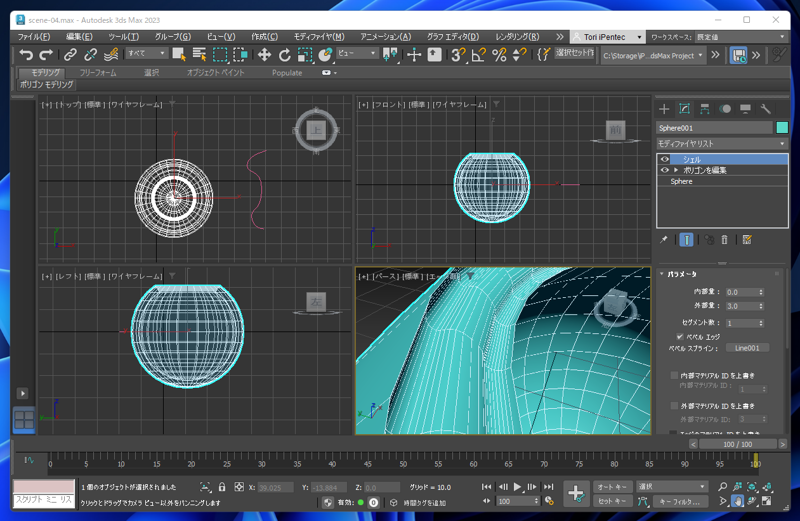Click Use Pivot Point Center icon

click(390, 54)
